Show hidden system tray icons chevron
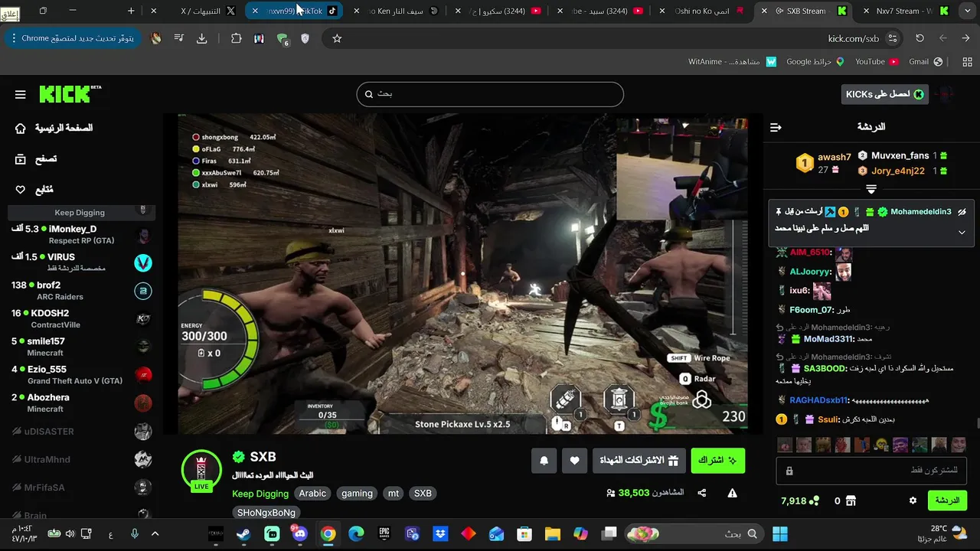 (x=155, y=534)
